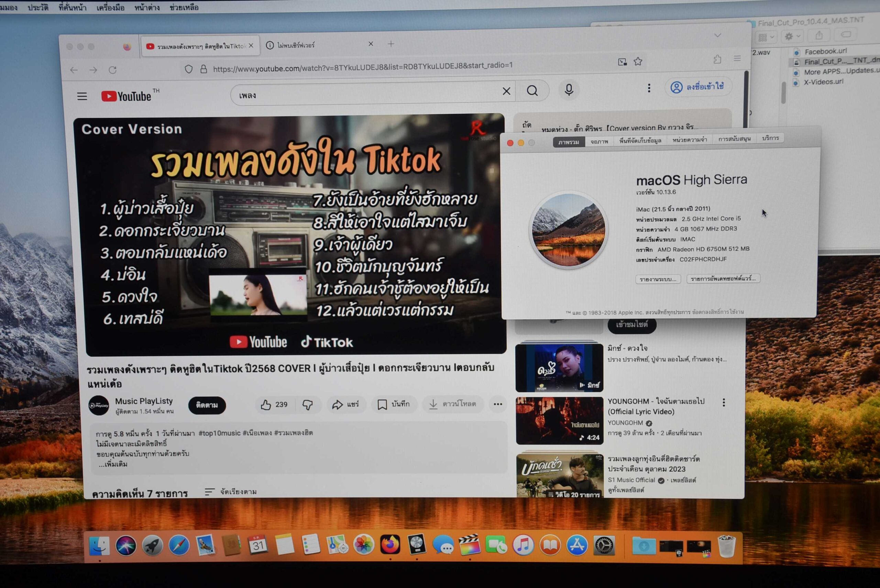This screenshot has height=588, width=880.
Task: Click the thumbs down dislike icon
Action: point(308,404)
